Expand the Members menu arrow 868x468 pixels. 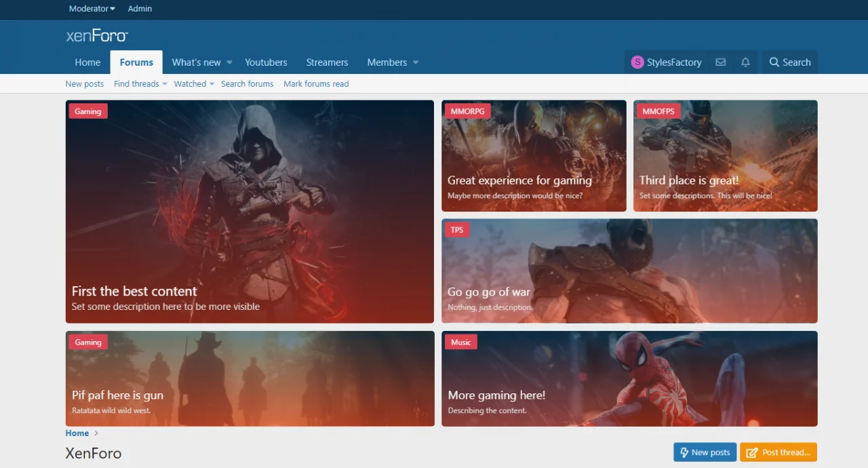(416, 62)
